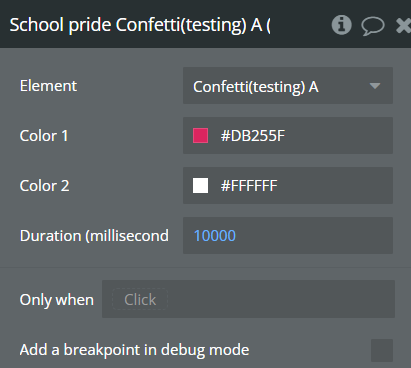
Task: Click the 'Duration (millisecond' label
Action: pos(94,236)
